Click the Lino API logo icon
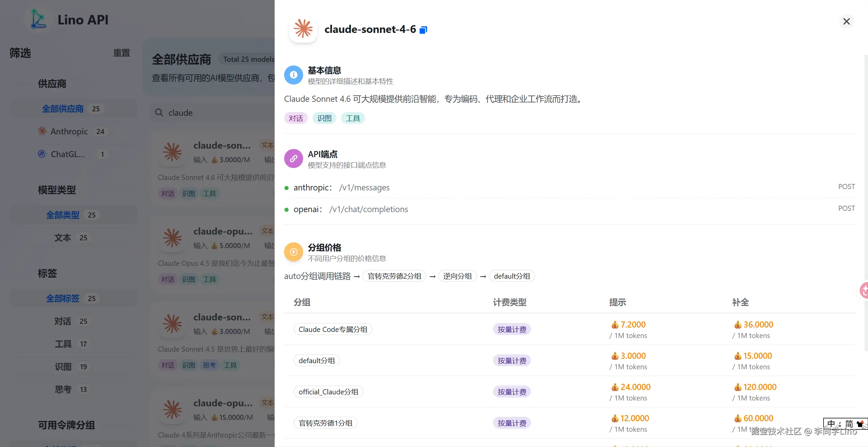Image resolution: width=868 pixels, height=447 pixels. 38,19
